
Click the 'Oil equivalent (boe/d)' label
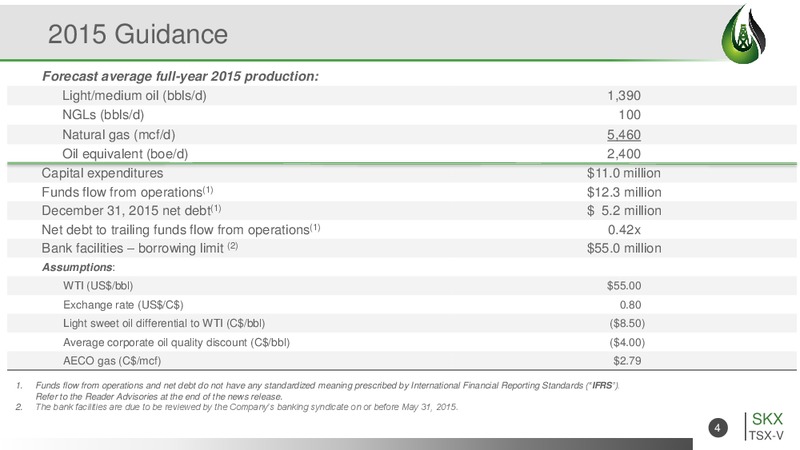coord(125,154)
